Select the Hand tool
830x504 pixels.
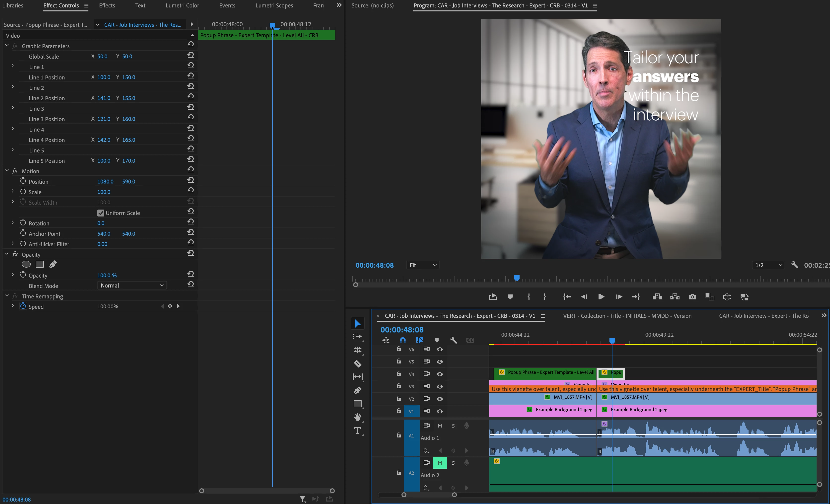pyautogui.click(x=357, y=417)
